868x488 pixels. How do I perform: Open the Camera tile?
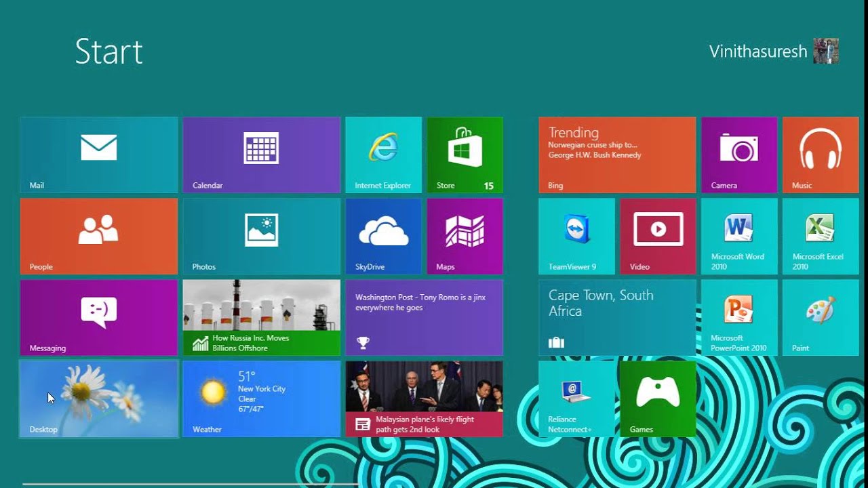coord(739,155)
